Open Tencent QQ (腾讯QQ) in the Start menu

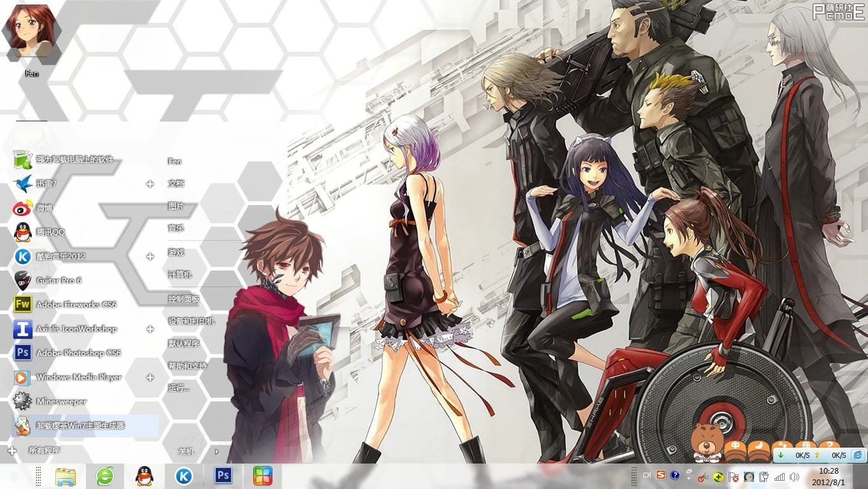(50, 232)
